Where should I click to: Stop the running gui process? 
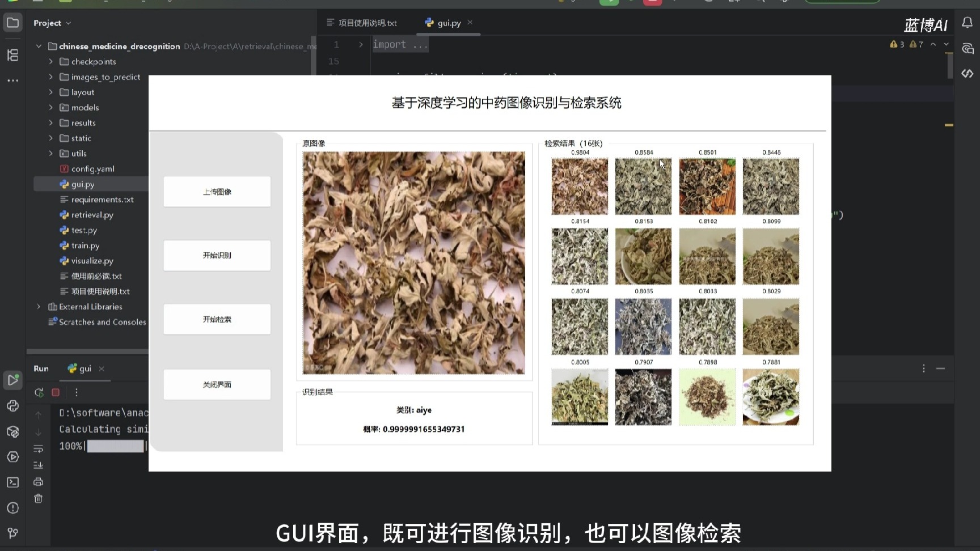coord(56,392)
